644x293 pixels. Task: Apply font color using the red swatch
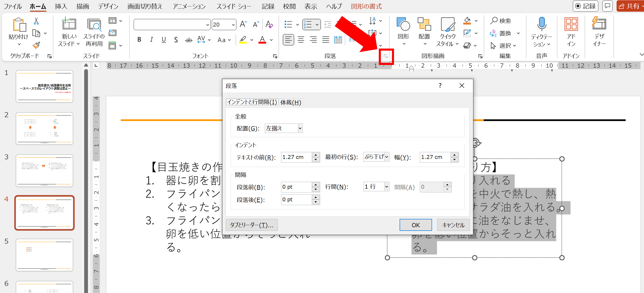[x=262, y=39]
